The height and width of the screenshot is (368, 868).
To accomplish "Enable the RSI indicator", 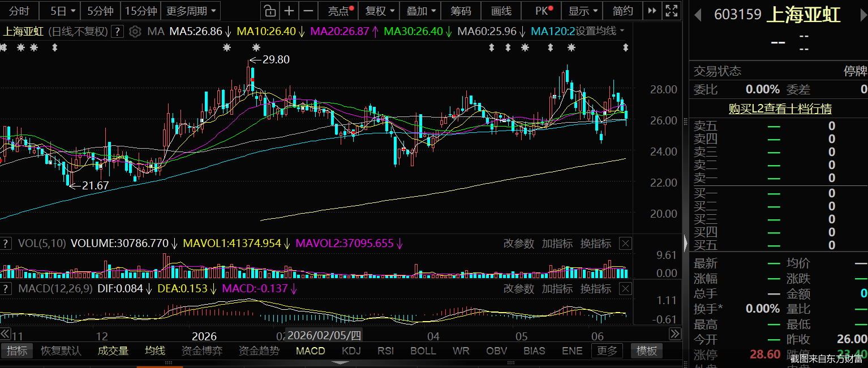I will pyautogui.click(x=385, y=351).
